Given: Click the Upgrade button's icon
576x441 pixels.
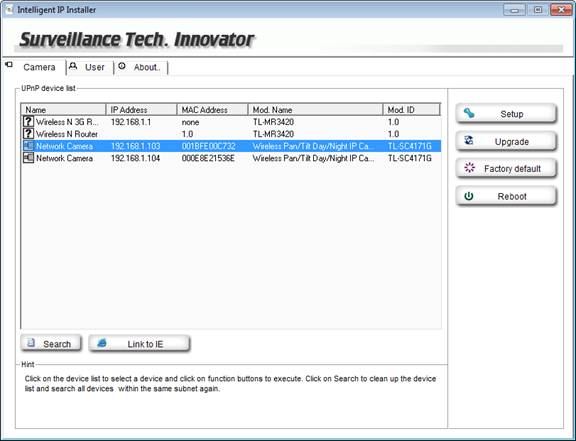Looking at the screenshot, I should (469, 140).
